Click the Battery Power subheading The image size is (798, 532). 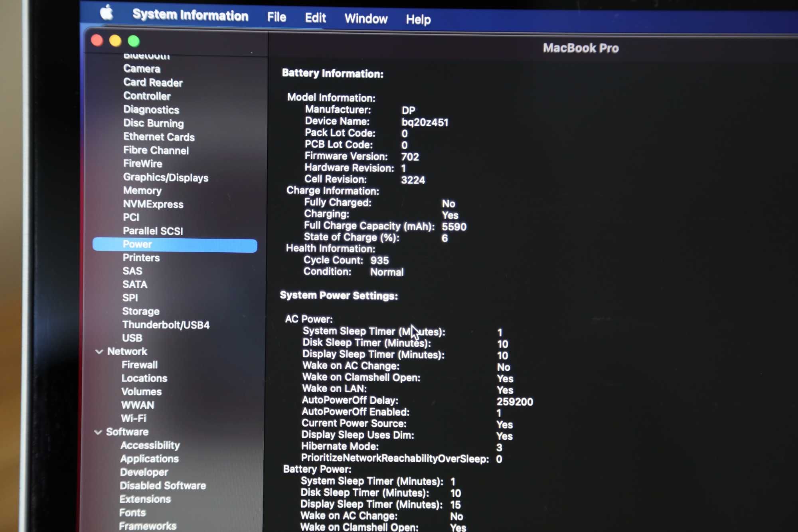(x=317, y=469)
